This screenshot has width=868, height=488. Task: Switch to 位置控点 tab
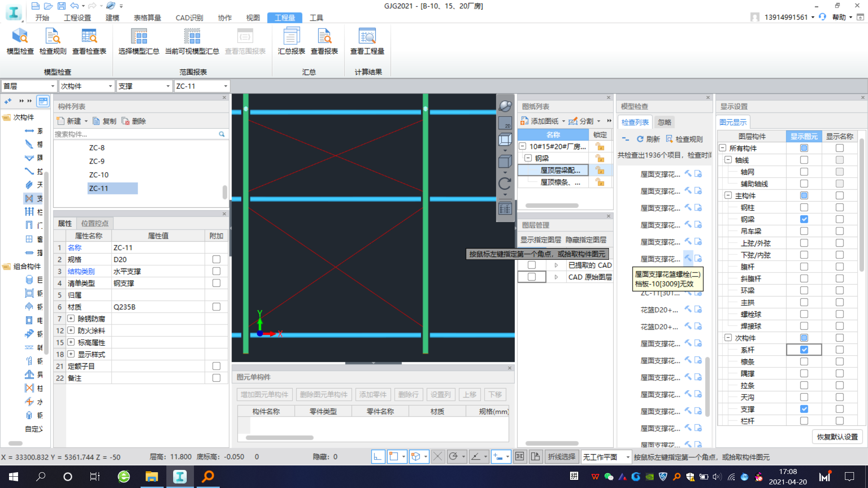[x=94, y=223]
